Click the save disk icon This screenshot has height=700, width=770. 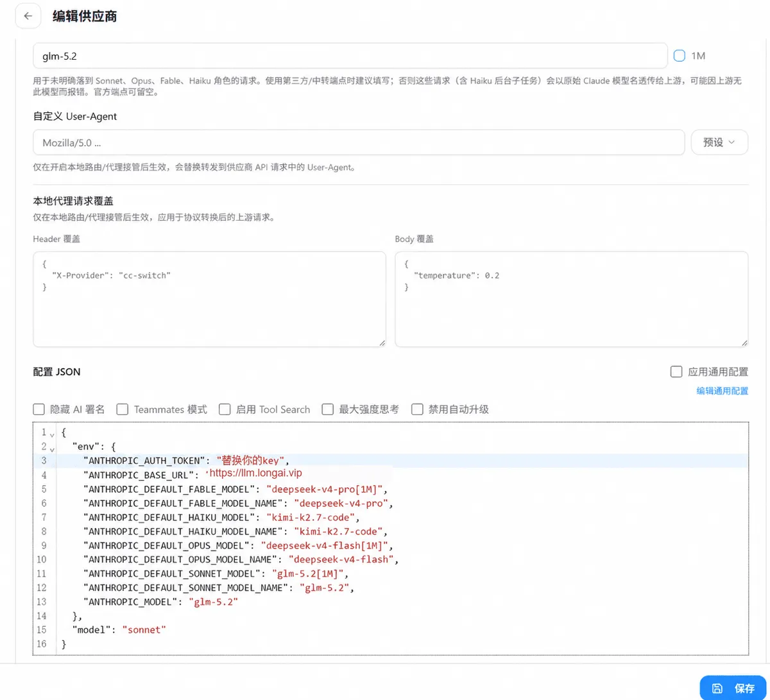point(717,688)
